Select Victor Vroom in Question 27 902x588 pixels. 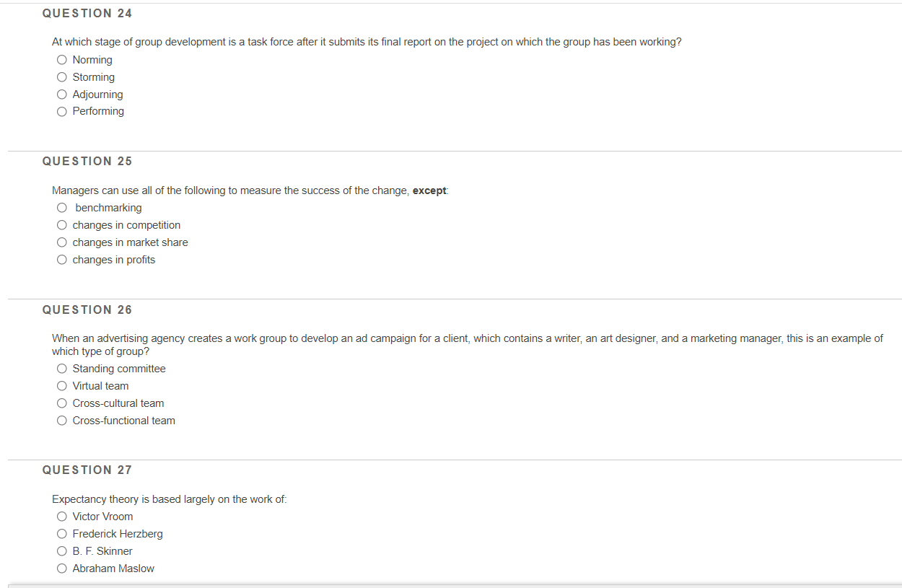61,516
